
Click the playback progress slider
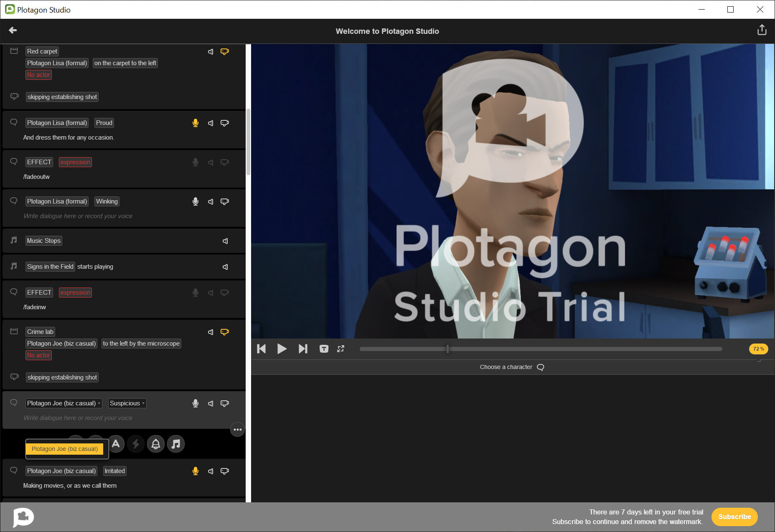[541, 349]
